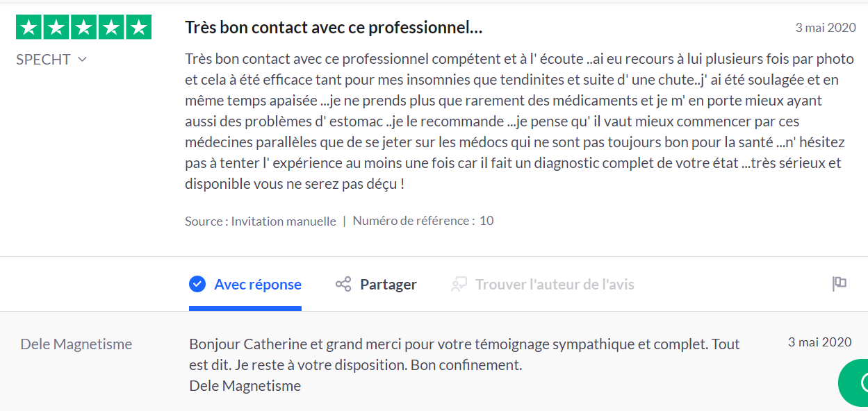868x411 pixels.
Task: Click 'Source : Invitation manuelle' text
Action: [260, 221]
